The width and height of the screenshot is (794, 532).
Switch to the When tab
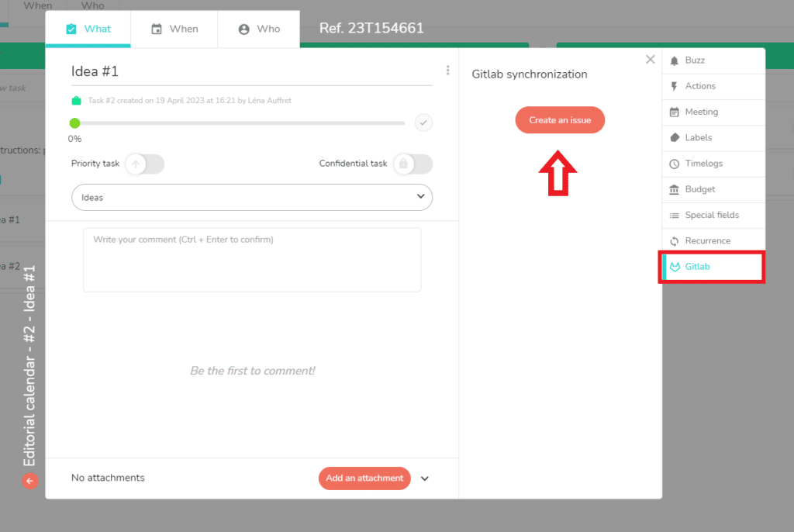tap(174, 29)
